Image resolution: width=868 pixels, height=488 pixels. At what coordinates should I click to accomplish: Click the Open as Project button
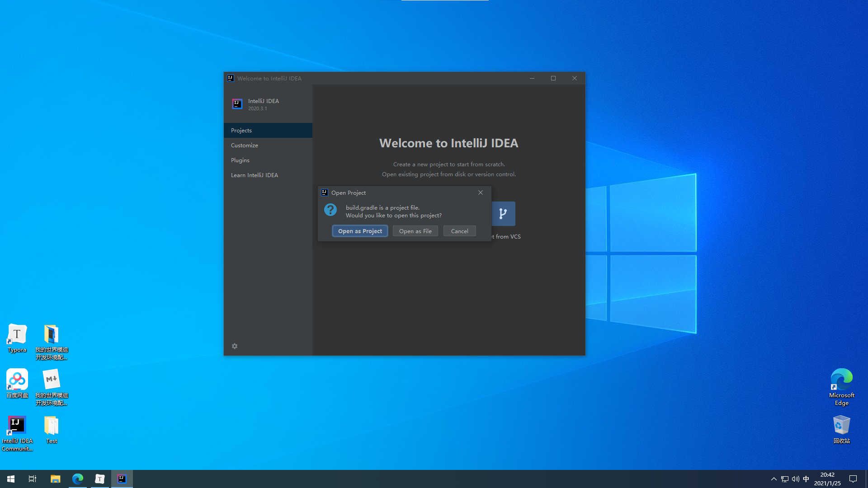(x=360, y=231)
